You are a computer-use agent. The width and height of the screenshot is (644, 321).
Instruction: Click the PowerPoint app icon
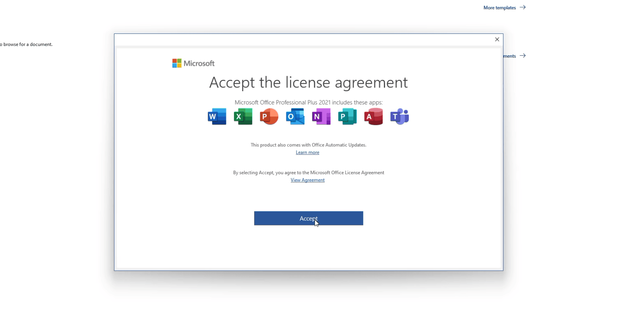pyautogui.click(x=269, y=117)
